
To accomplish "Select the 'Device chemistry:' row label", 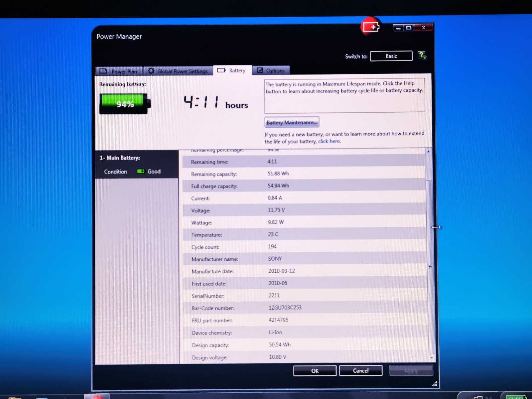I will point(212,333).
